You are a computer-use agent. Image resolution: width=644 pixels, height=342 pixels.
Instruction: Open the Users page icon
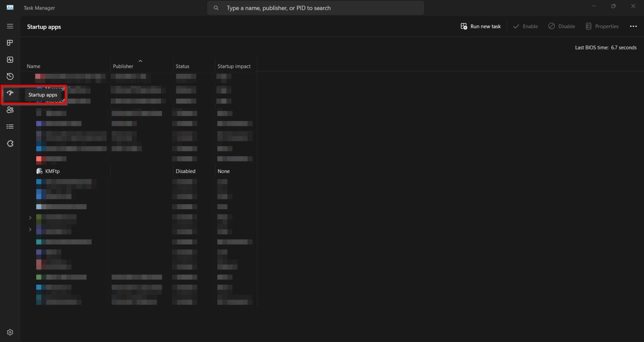(10, 110)
